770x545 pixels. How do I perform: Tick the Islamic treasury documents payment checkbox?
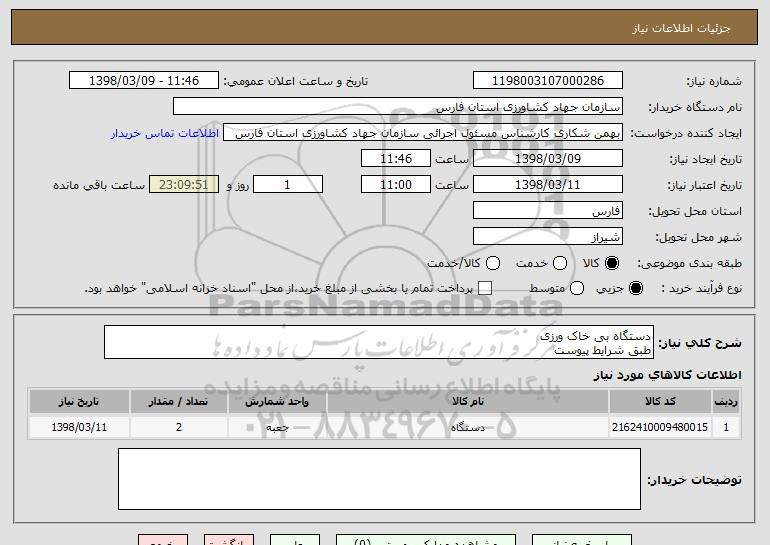[x=485, y=288]
